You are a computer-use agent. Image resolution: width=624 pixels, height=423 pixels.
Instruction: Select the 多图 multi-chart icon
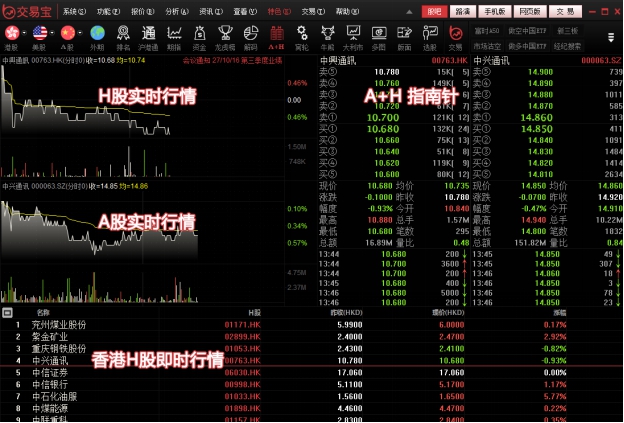pos(378,38)
